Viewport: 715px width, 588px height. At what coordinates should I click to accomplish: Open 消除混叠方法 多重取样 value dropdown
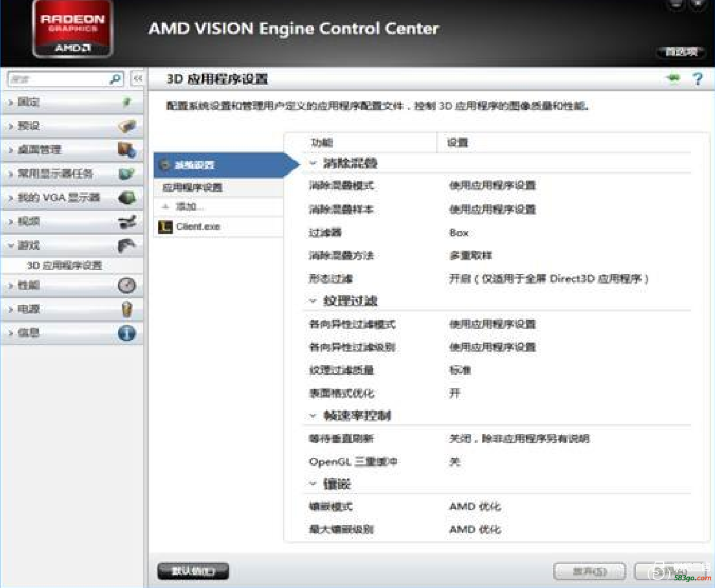471,256
